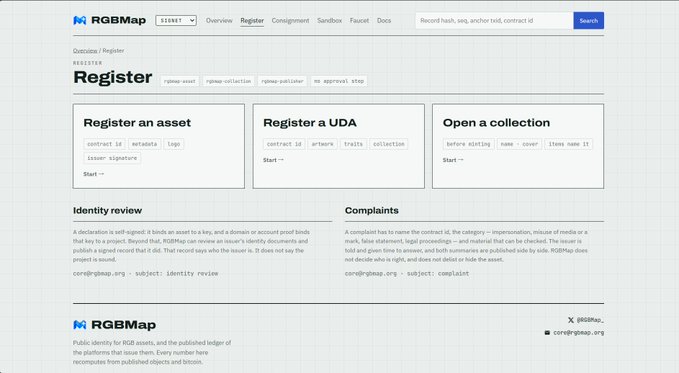Click the name · cover tag
The height and width of the screenshot is (373, 679).
(519, 144)
